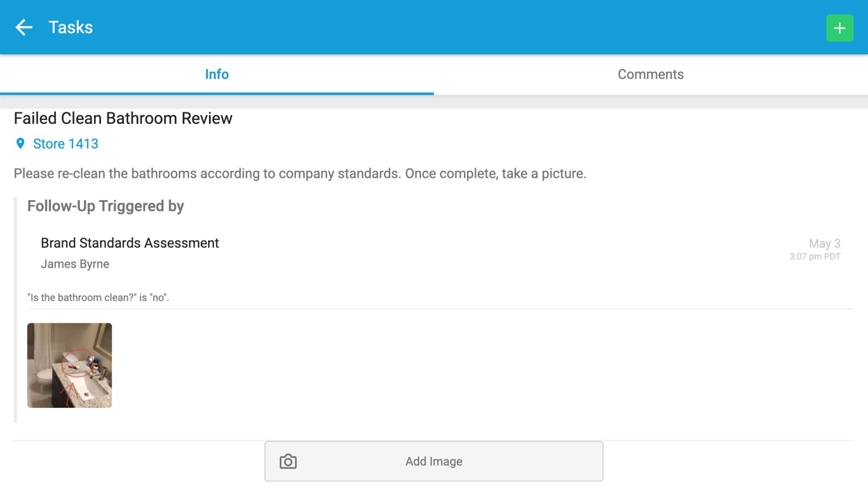This screenshot has height=488, width=868.
Task: Click the blue header bar
Action: tap(434, 27)
